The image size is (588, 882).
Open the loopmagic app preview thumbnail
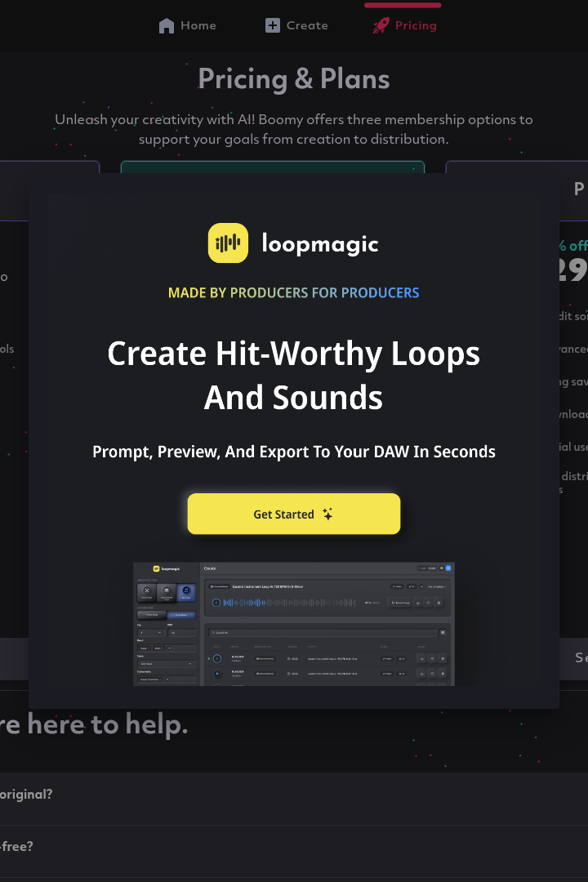pyautogui.click(x=294, y=624)
